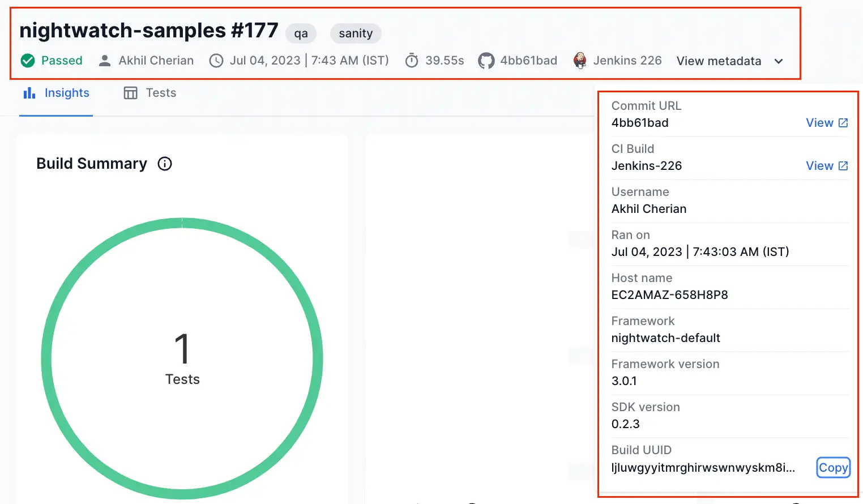Click the header date Jul 04, 2023 | 7:43 AM

309,61
